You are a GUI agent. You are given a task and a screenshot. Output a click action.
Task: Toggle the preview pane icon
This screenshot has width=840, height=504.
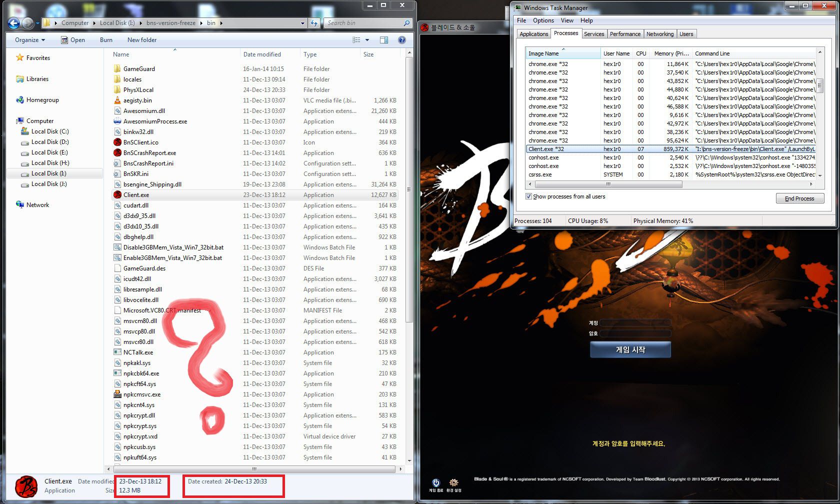(384, 40)
